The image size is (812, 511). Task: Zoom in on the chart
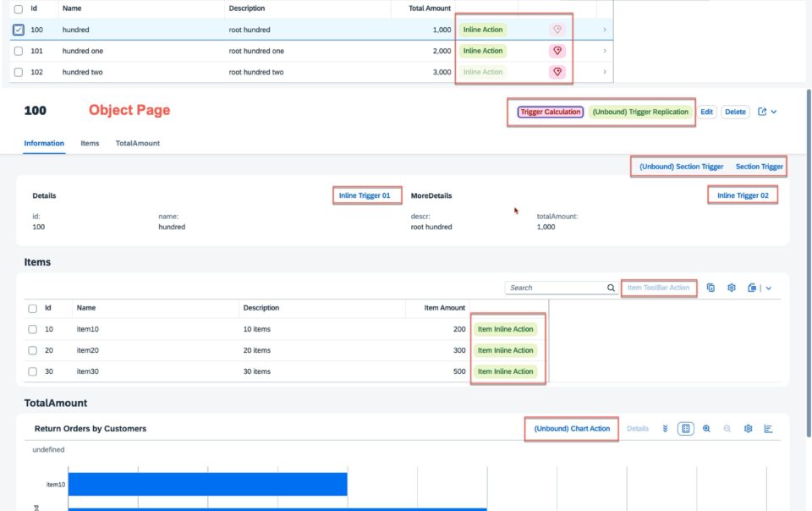pos(706,429)
